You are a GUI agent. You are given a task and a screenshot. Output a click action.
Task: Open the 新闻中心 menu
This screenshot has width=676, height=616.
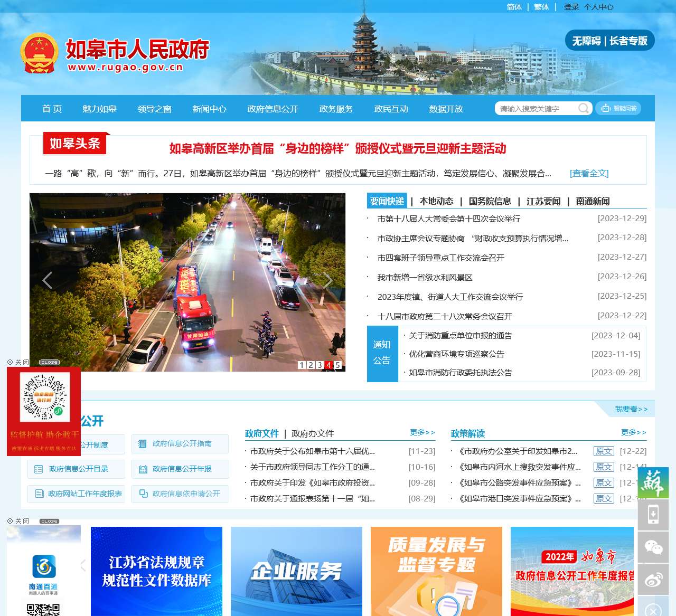tap(209, 109)
